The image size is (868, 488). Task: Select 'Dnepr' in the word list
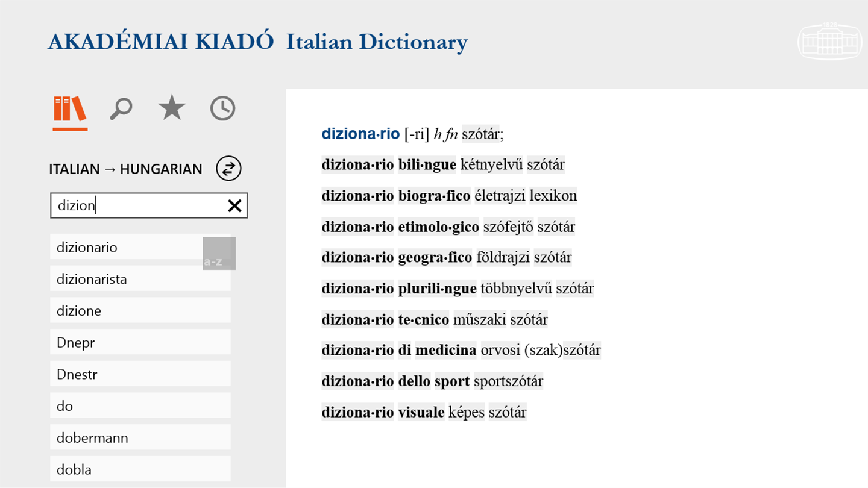click(x=140, y=342)
